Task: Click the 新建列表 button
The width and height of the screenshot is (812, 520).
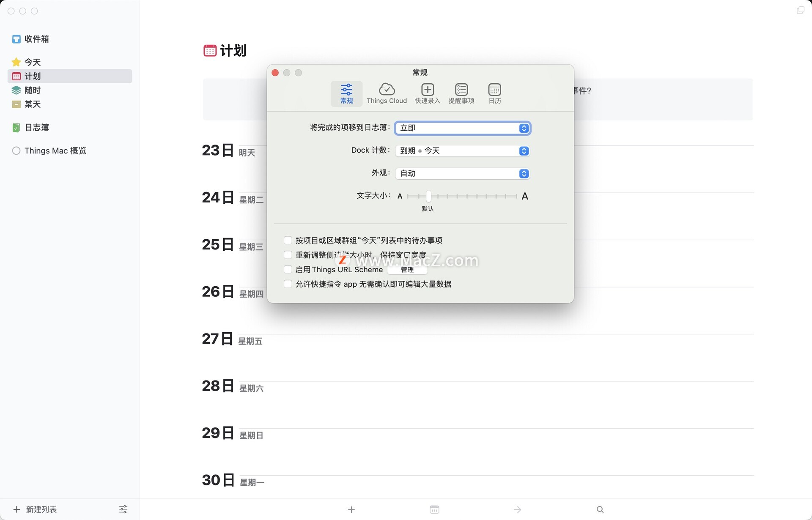Action: tap(35, 509)
